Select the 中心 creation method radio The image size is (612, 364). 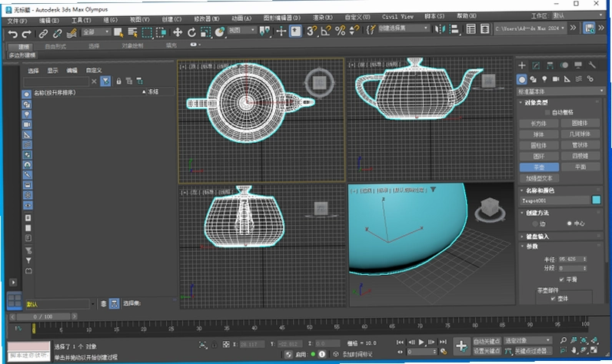click(x=569, y=223)
